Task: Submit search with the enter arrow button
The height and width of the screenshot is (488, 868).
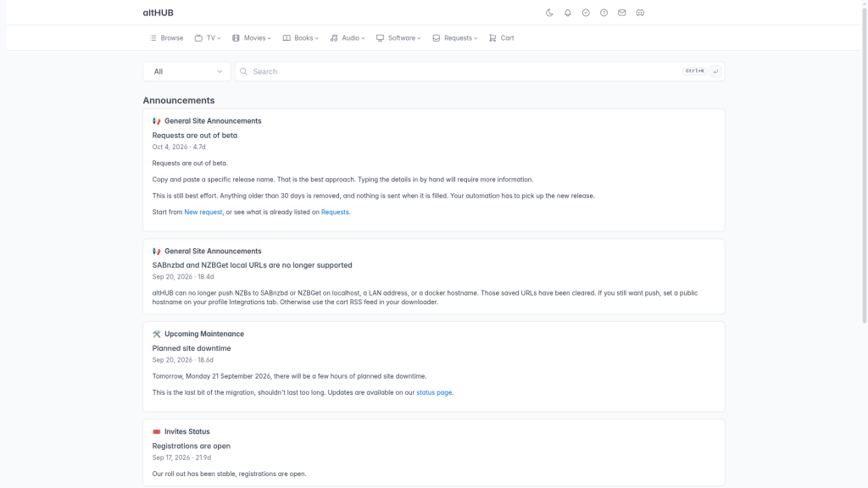Action: click(x=715, y=71)
